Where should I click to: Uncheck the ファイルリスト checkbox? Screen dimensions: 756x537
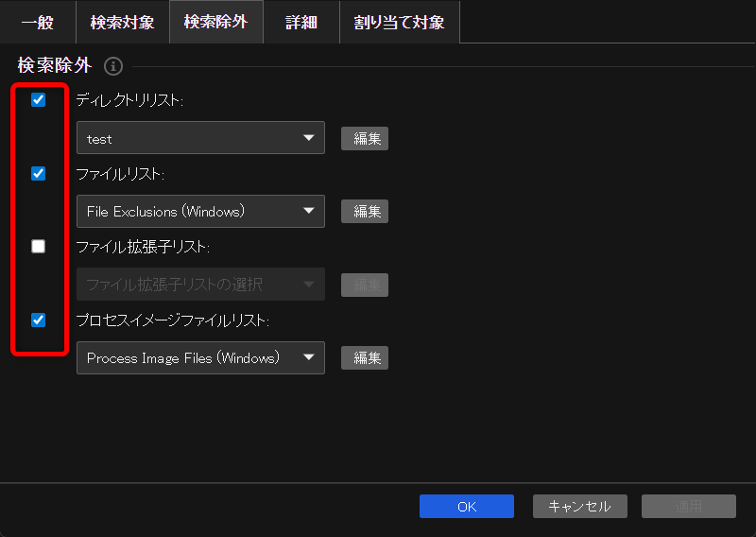tap(38, 173)
